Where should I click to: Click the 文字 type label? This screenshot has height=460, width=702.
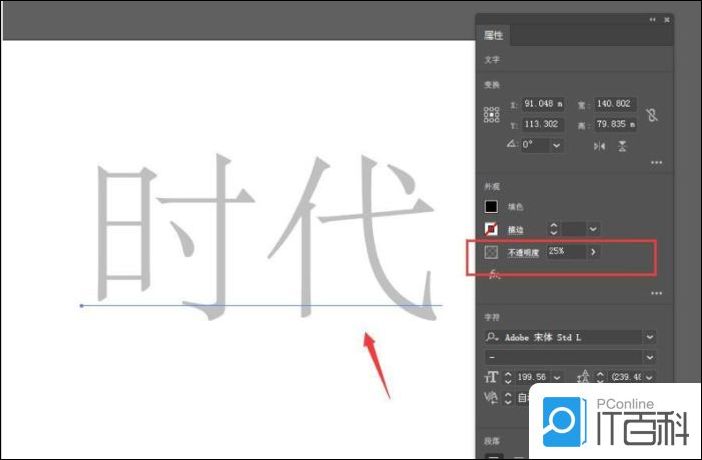coord(492,60)
